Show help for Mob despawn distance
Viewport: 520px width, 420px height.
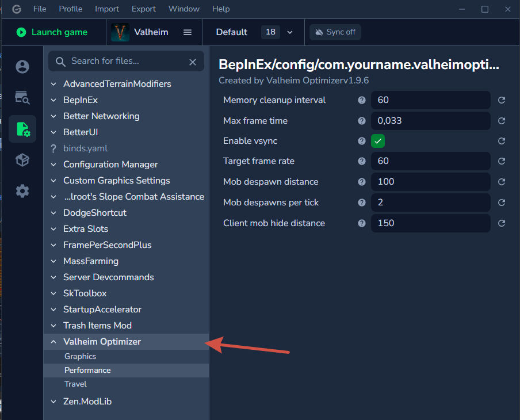(x=361, y=182)
